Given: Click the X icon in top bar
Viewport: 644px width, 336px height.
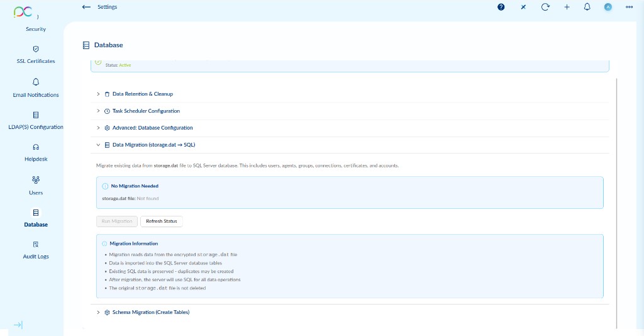Looking at the screenshot, I should [523, 7].
